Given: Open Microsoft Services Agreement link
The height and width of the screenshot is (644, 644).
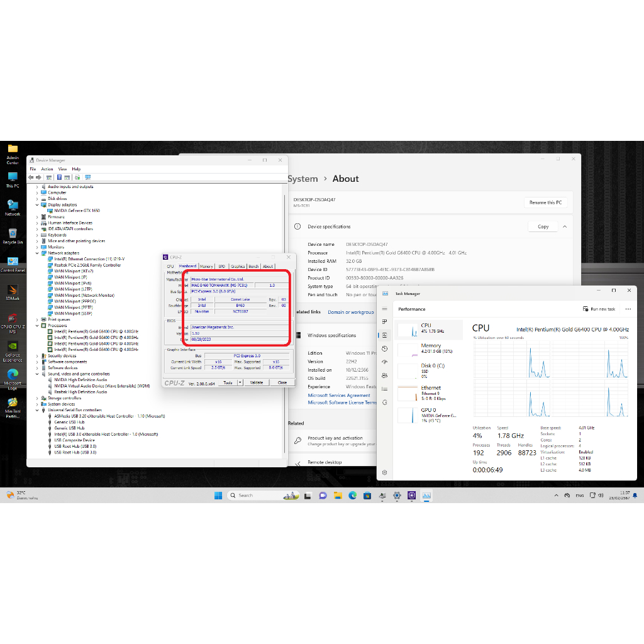Looking at the screenshot, I should click(x=339, y=396).
